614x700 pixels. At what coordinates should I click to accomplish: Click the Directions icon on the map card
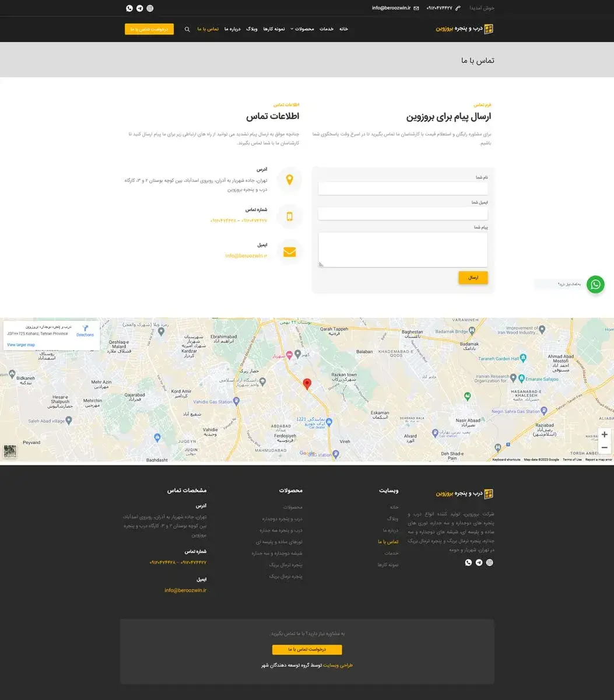85,329
